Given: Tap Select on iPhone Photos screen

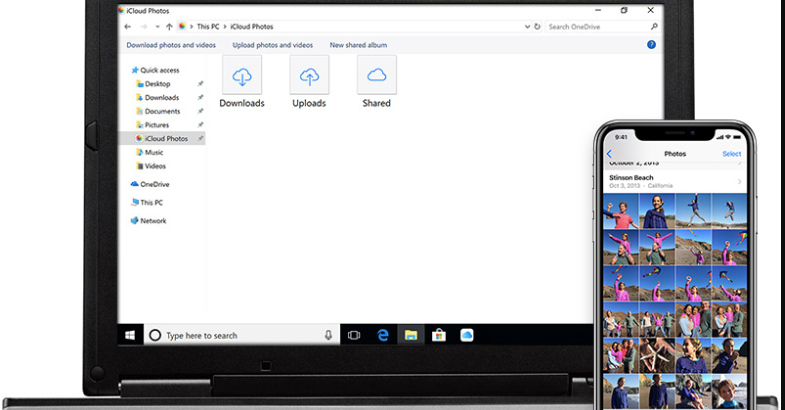Looking at the screenshot, I should 731,154.
